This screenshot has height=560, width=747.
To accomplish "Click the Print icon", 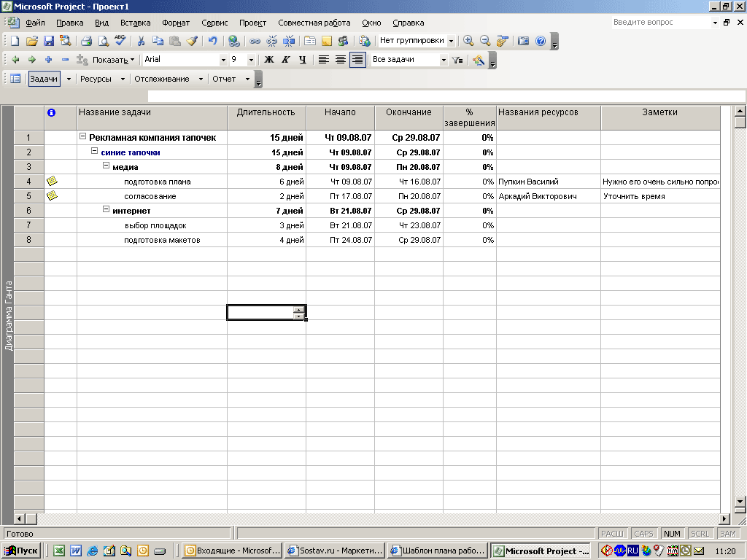I will point(86,41).
